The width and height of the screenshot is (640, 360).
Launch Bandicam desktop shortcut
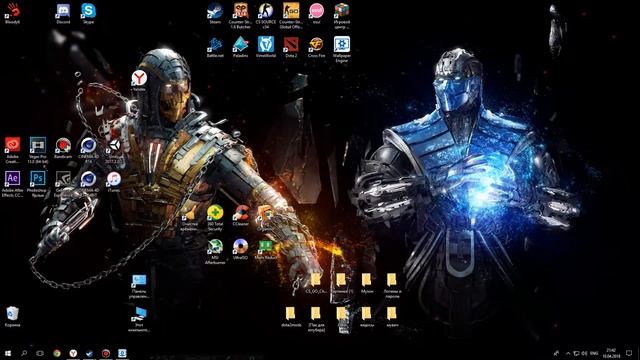tap(63, 148)
